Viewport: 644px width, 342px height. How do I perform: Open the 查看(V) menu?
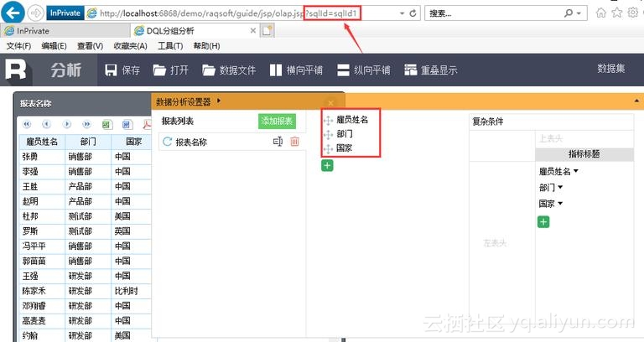coord(90,46)
